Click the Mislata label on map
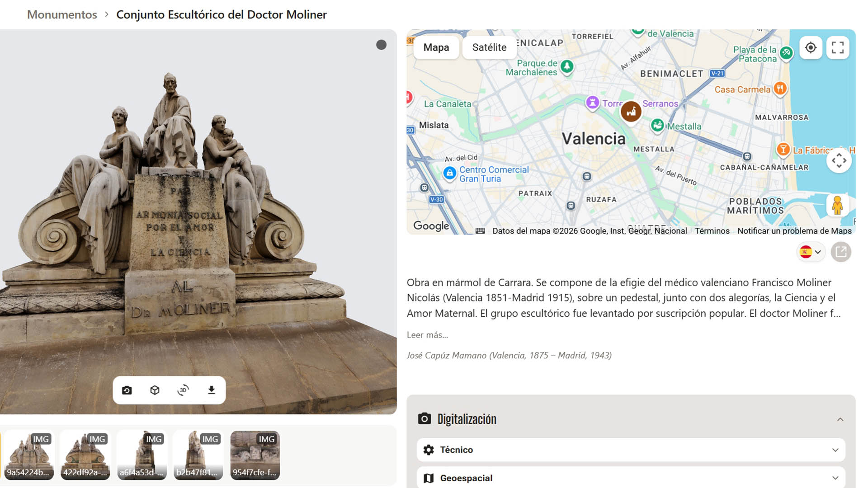This screenshot has height=488, width=868. click(x=434, y=125)
